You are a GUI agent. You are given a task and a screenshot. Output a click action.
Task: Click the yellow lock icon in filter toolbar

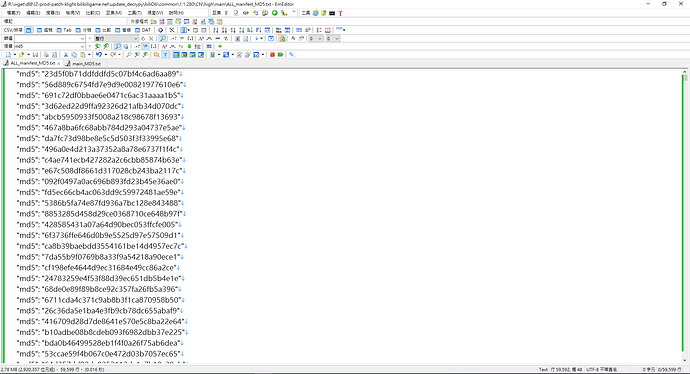[x=283, y=38]
